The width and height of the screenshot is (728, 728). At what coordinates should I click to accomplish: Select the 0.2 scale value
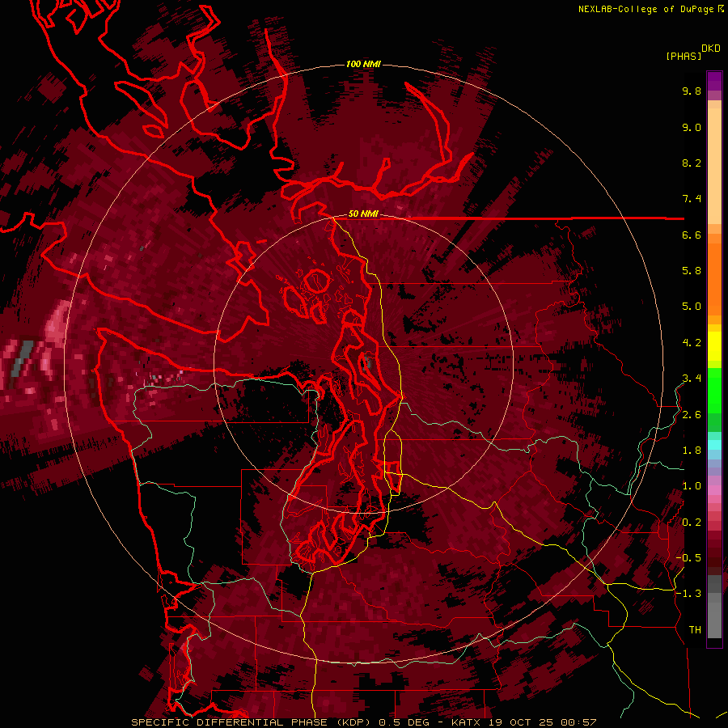(x=692, y=523)
